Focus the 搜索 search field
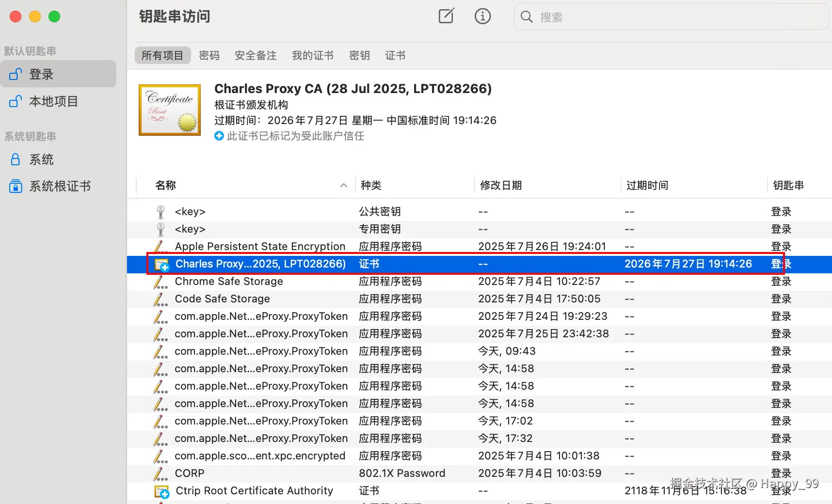This screenshot has width=832, height=504. tap(672, 17)
